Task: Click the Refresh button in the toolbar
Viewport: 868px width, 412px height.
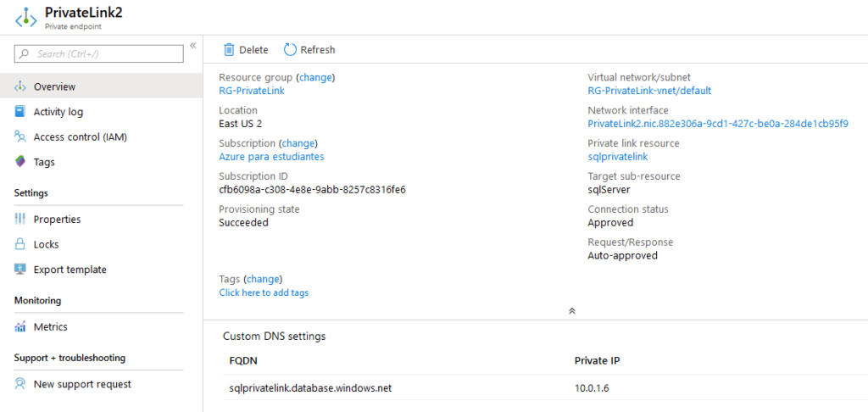Action: (x=309, y=50)
